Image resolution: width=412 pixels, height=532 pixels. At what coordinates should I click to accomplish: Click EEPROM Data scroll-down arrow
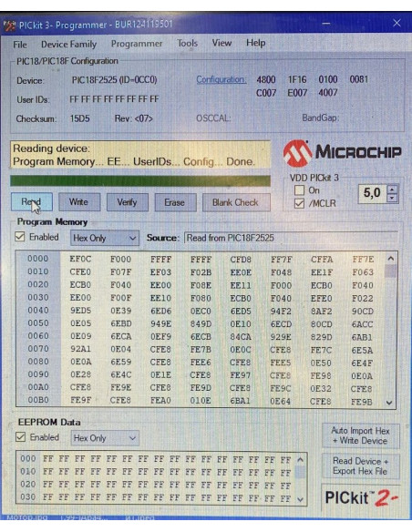[x=301, y=499]
